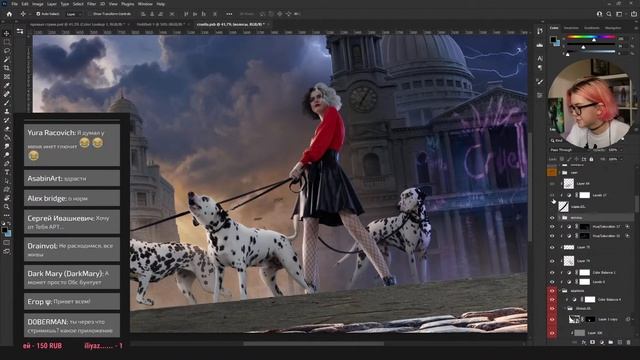Image resolution: width=640 pixels, height=360 pixels.
Task: Click the create new layer icon
Action: 620,342
